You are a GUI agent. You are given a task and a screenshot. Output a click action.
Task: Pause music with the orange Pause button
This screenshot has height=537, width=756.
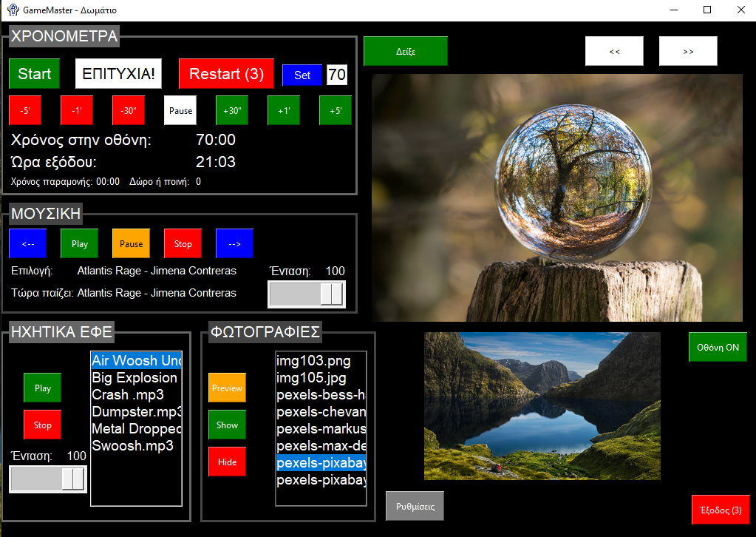[131, 243]
